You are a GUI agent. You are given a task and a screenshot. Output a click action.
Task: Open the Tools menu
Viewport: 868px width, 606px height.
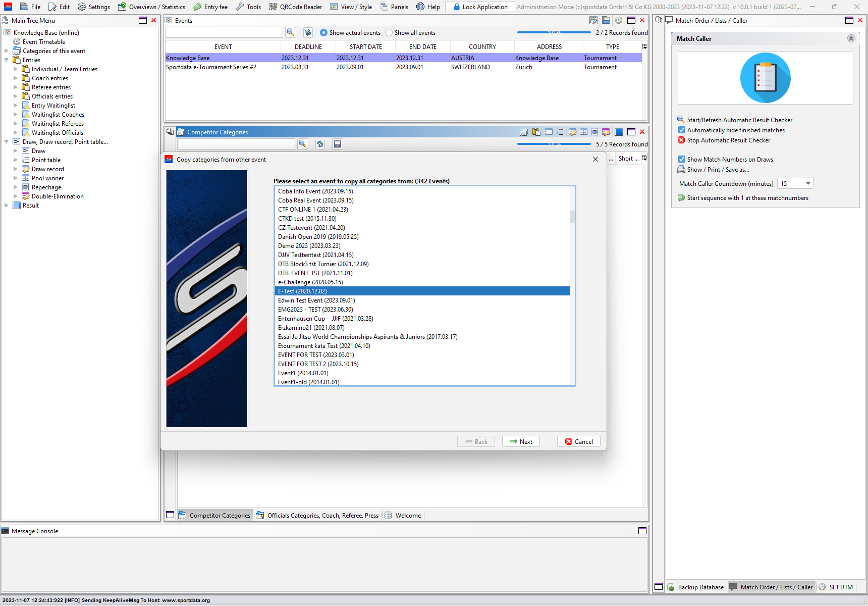coord(248,7)
